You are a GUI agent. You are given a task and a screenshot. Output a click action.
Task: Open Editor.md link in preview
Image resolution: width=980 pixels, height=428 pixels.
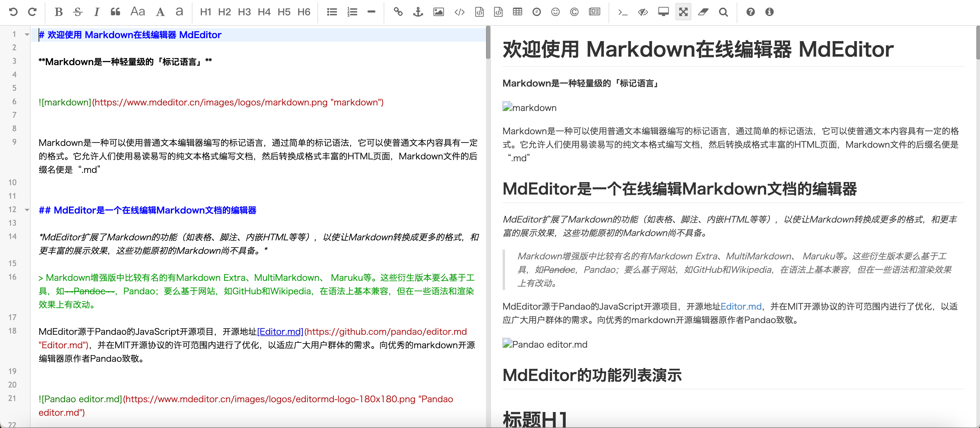pos(741,306)
